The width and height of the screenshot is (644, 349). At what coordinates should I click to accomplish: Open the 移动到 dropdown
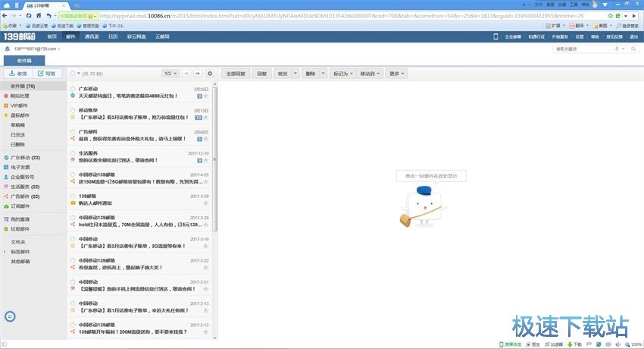coord(370,74)
